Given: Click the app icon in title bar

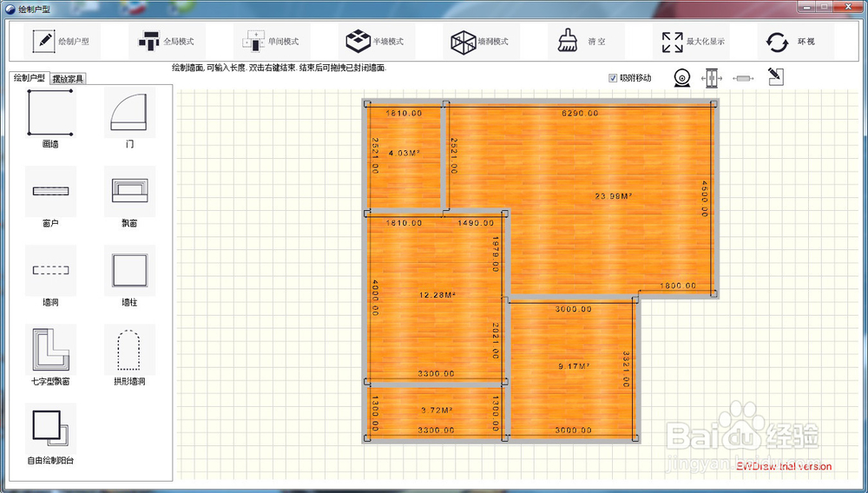Looking at the screenshot, I should pos(10,9).
